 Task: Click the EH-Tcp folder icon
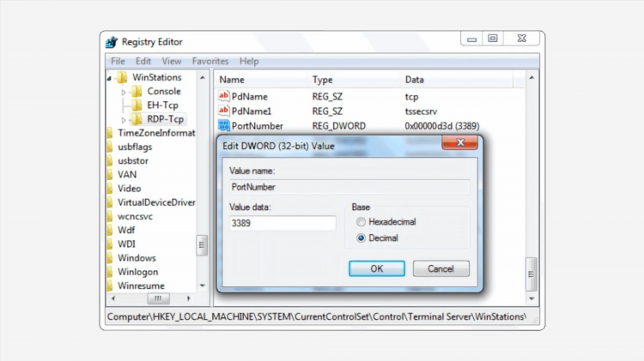click(x=137, y=105)
